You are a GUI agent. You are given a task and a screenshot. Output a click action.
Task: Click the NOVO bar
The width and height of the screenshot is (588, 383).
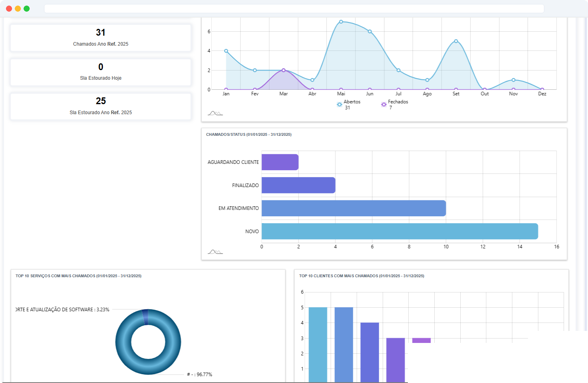tap(400, 231)
